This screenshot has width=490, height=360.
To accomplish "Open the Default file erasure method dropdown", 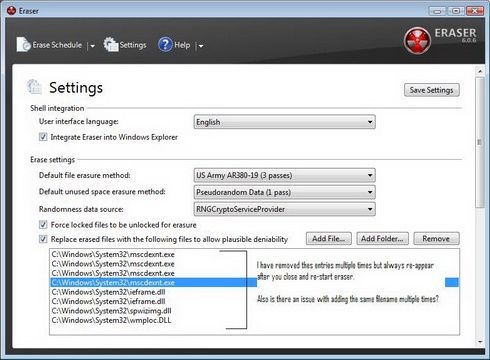I will (284, 175).
